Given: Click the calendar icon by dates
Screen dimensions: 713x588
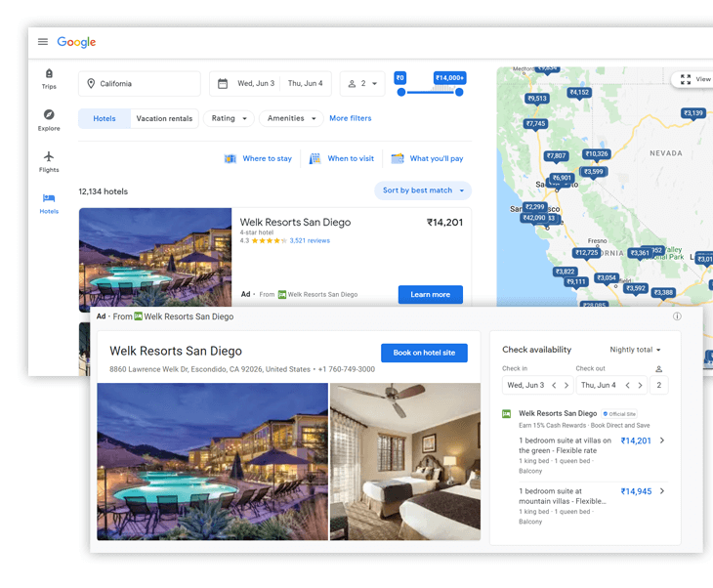Looking at the screenshot, I should point(223,84).
